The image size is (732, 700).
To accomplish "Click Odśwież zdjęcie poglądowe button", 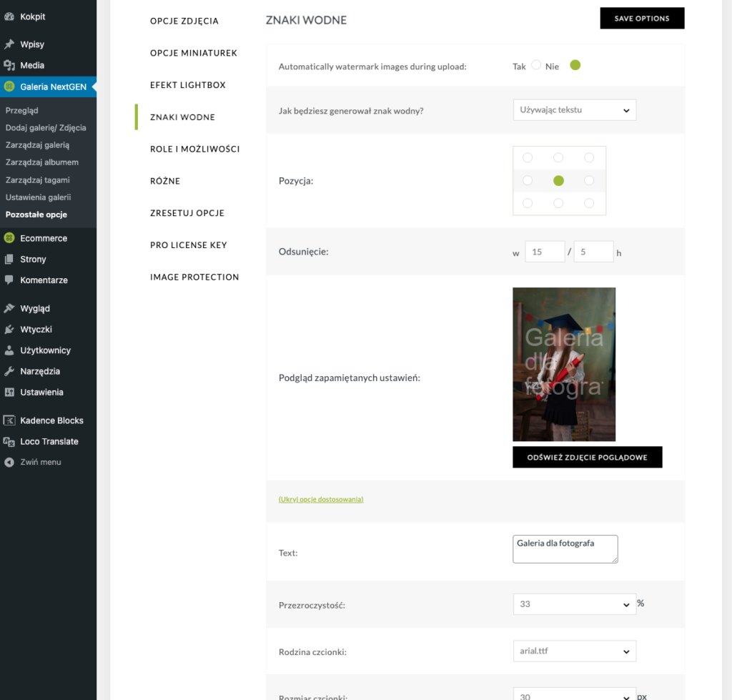I will click(x=587, y=457).
